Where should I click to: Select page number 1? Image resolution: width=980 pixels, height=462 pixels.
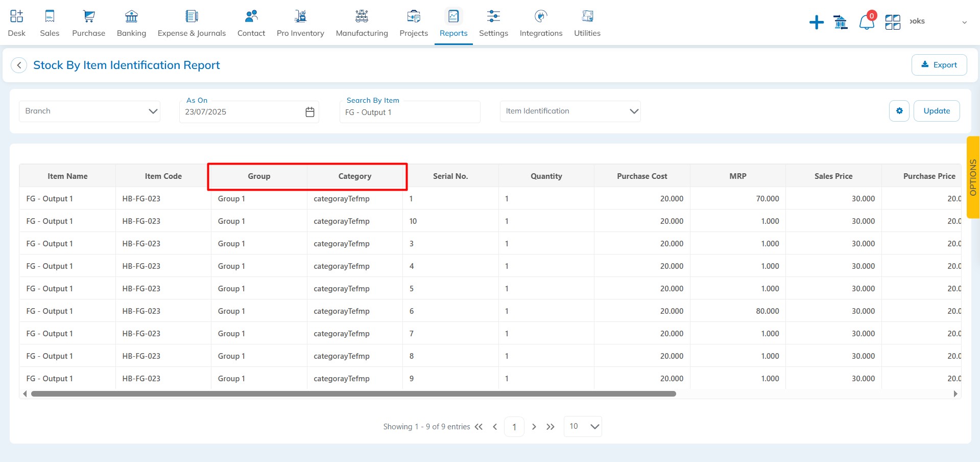[514, 427]
